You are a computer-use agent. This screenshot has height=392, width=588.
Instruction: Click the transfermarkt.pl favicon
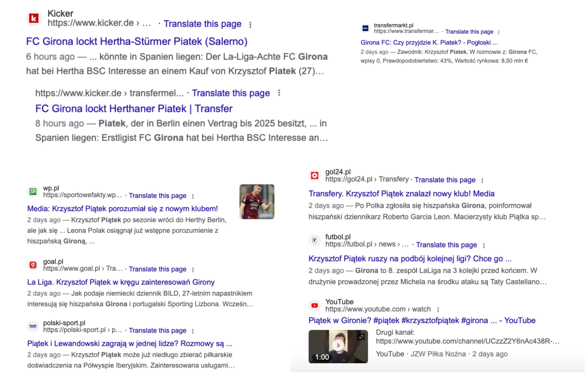[x=365, y=28]
